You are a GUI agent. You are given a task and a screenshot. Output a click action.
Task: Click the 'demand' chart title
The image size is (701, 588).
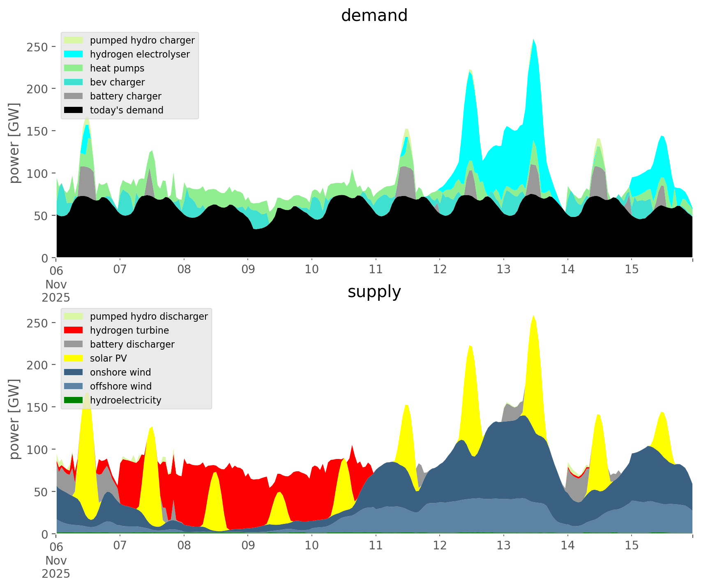click(x=374, y=16)
